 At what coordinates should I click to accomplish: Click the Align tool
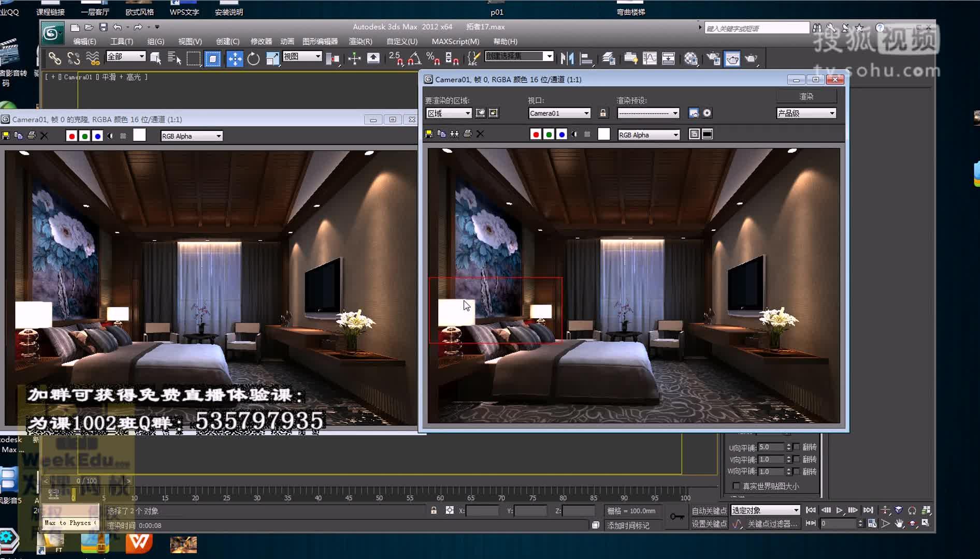pos(586,58)
